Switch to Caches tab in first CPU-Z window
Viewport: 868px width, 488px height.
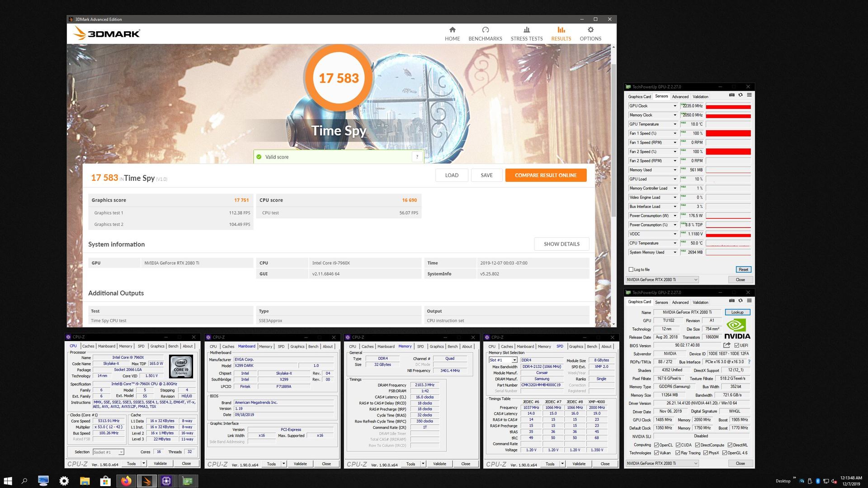pyautogui.click(x=88, y=346)
